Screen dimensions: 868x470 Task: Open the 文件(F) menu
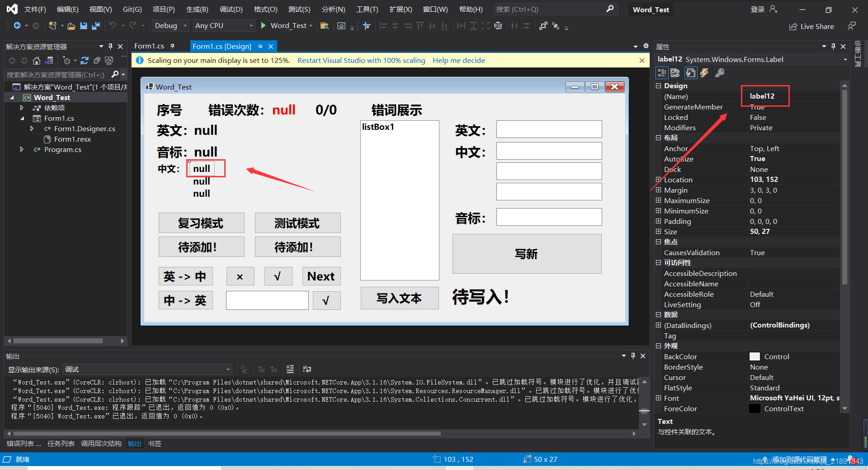click(35, 9)
